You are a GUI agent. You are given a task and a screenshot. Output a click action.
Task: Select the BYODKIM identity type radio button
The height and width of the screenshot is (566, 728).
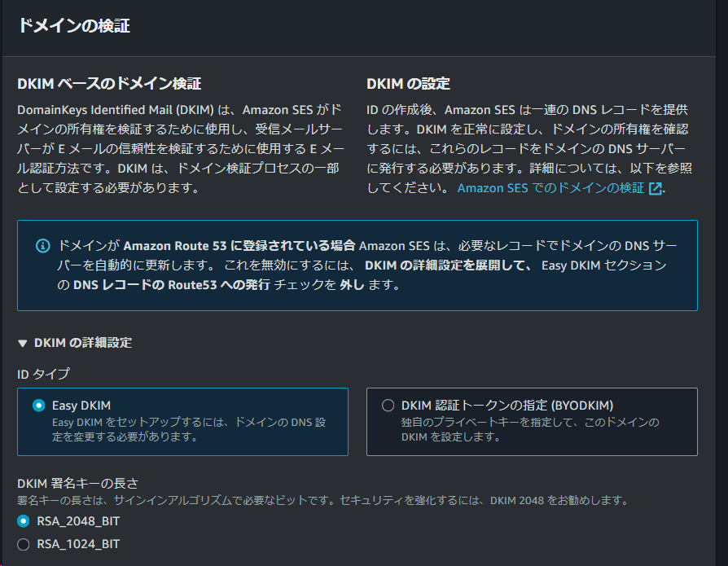(x=388, y=406)
